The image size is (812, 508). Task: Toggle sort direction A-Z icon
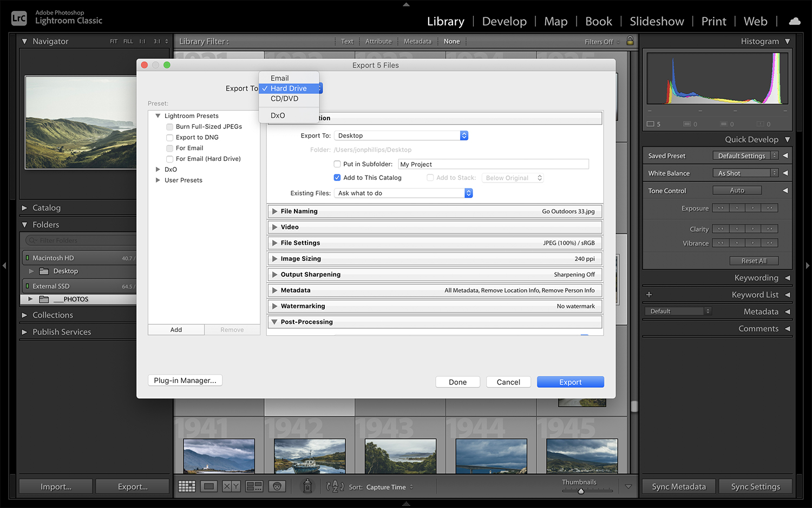coord(335,486)
